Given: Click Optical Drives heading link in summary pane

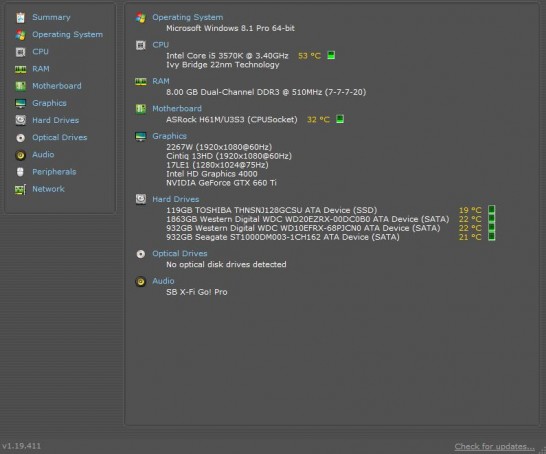Looking at the screenshot, I should pos(180,253).
